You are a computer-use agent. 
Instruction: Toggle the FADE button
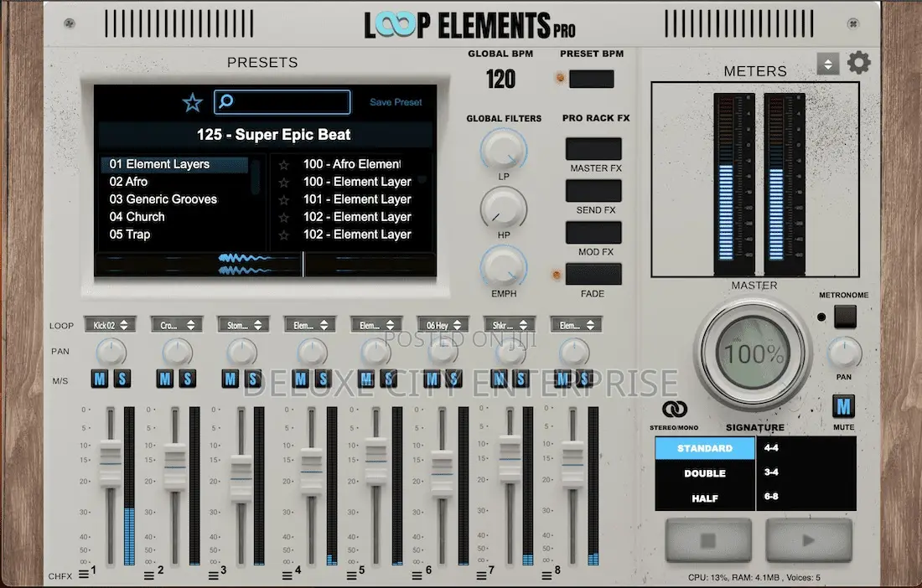(x=593, y=275)
